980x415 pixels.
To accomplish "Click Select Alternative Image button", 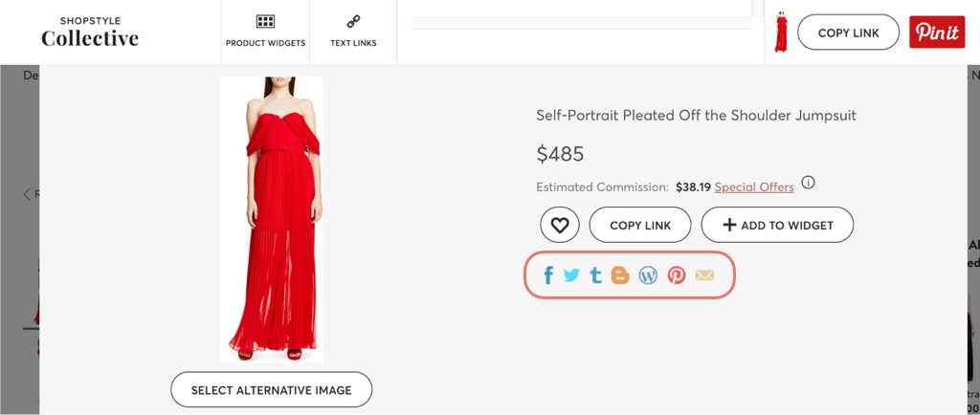I will [x=271, y=390].
